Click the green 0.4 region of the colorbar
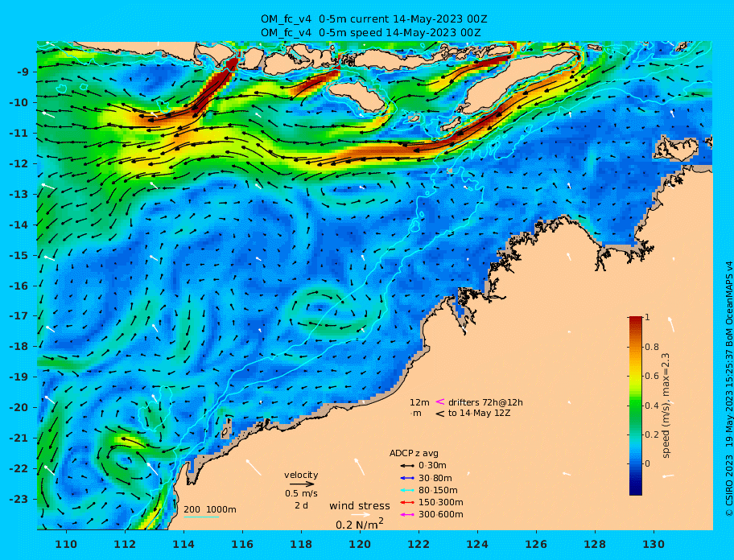734x560 pixels. 636,406
